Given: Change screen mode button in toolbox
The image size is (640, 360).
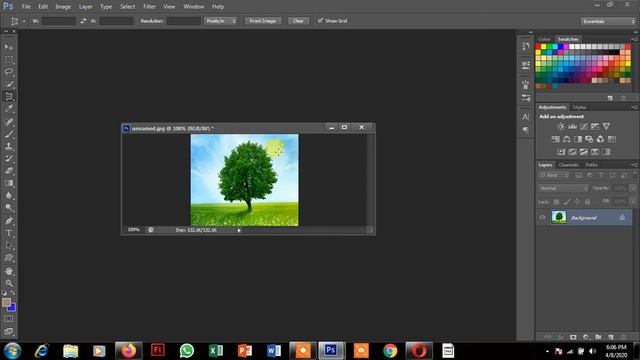Looking at the screenshot, I should pyautogui.click(x=9, y=331).
